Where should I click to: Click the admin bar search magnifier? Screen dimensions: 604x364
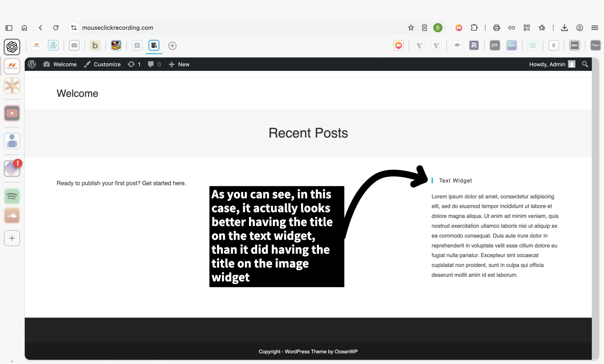[585, 64]
